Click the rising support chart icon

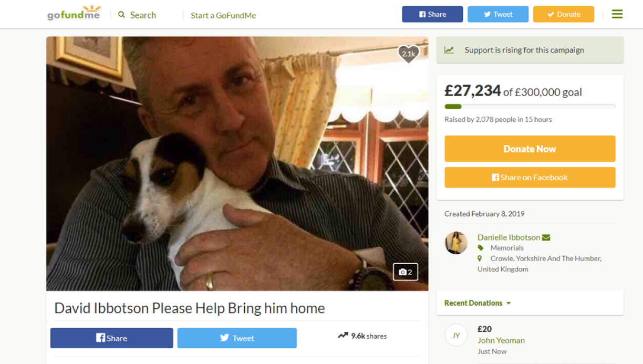tap(449, 50)
